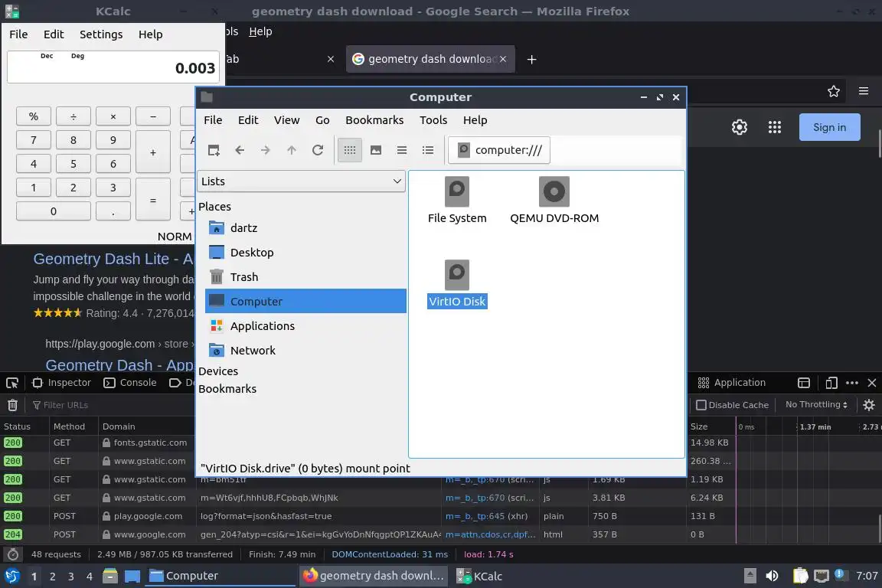
Task: Toggle devtools responsive design mode icon
Action: point(831,383)
